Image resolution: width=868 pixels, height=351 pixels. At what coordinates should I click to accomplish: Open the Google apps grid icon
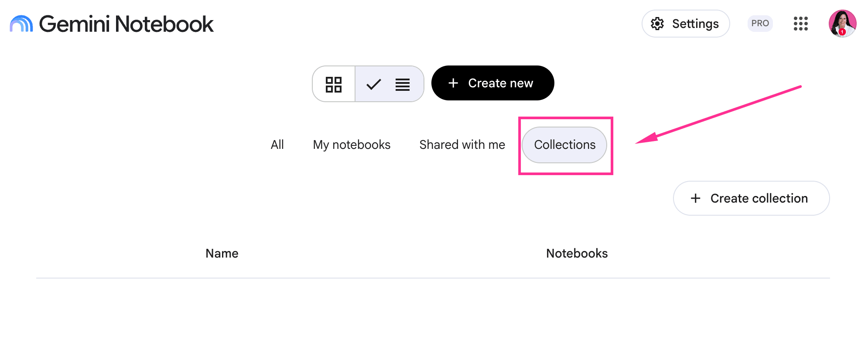[x=800, y=24]
